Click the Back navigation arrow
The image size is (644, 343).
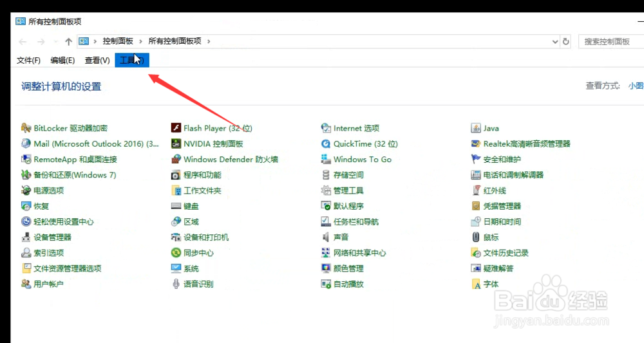23,41
